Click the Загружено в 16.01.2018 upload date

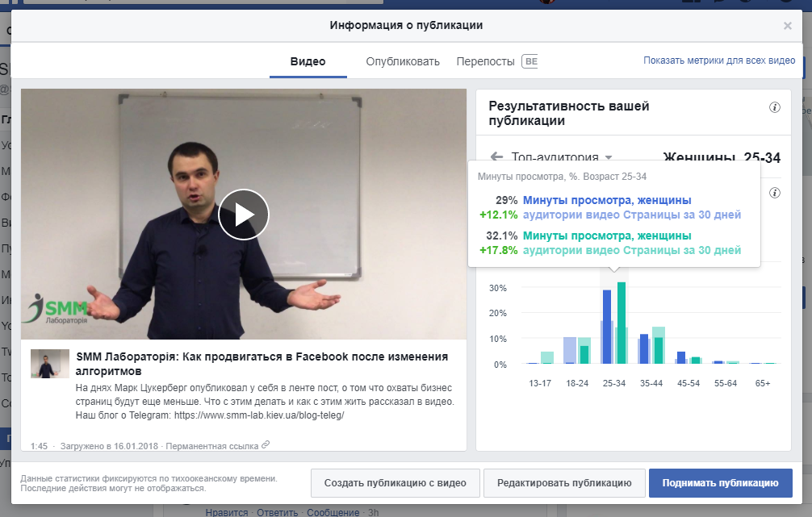[109, 446]
